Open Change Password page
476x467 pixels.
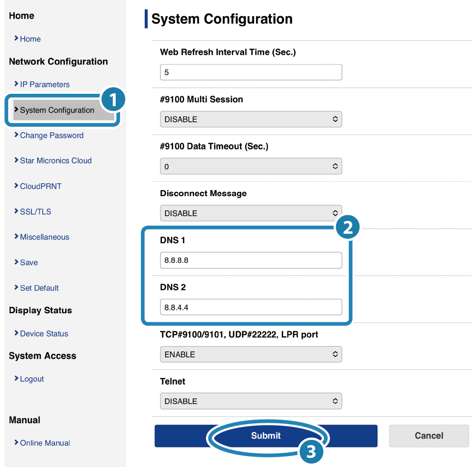51,135
